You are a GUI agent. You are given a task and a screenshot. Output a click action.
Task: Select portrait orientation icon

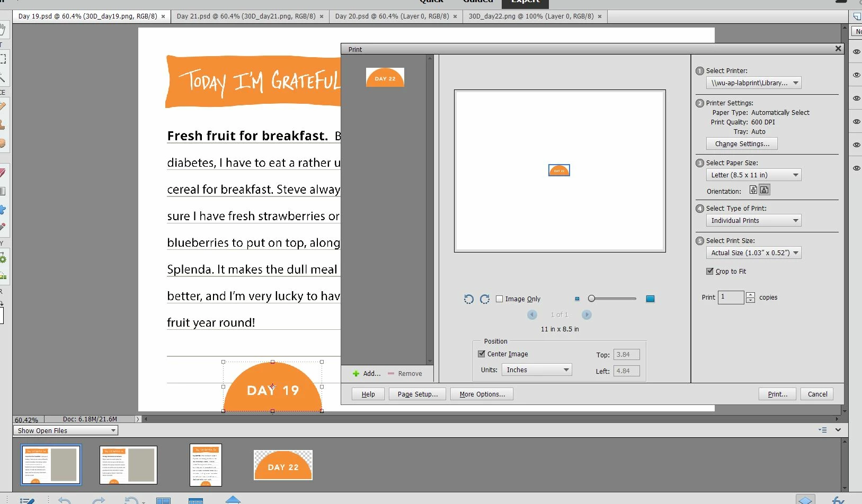coord(753,190)
